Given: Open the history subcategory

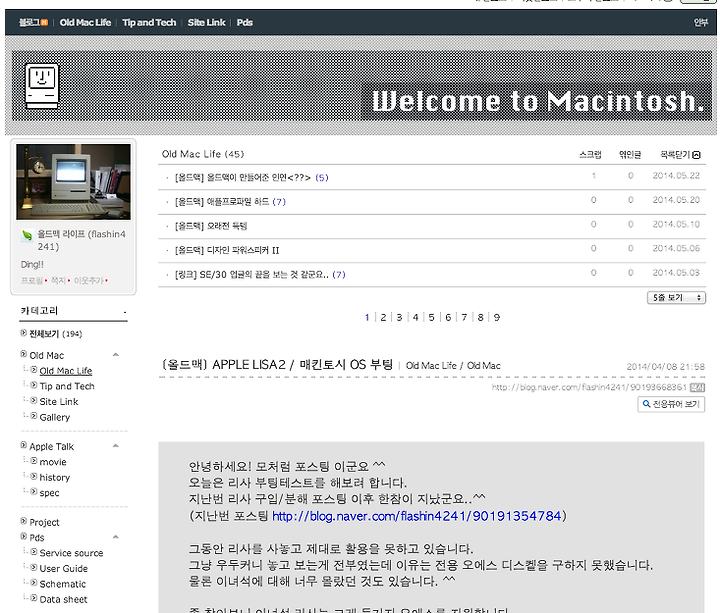Looking at the screenshot, I should pos(55,478).
